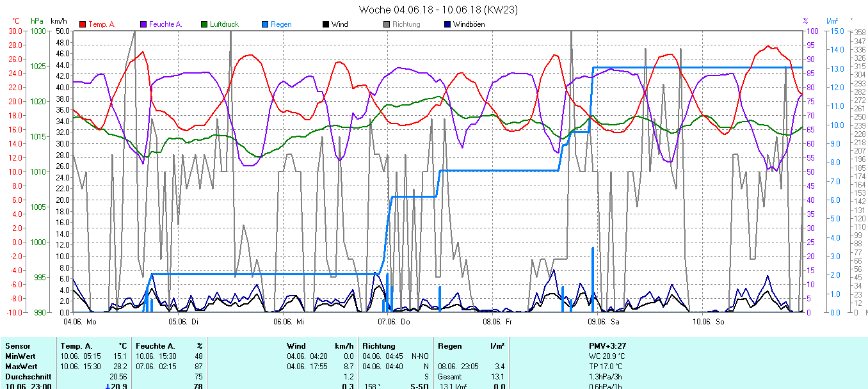Click the chart title Woche 04.06.18 - 10.06.18

click(438, 10)
